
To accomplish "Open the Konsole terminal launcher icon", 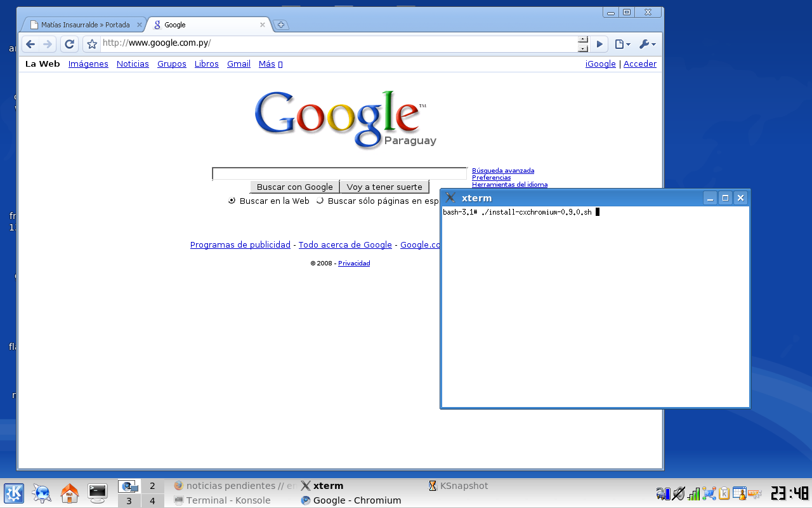I will (98, 493).
